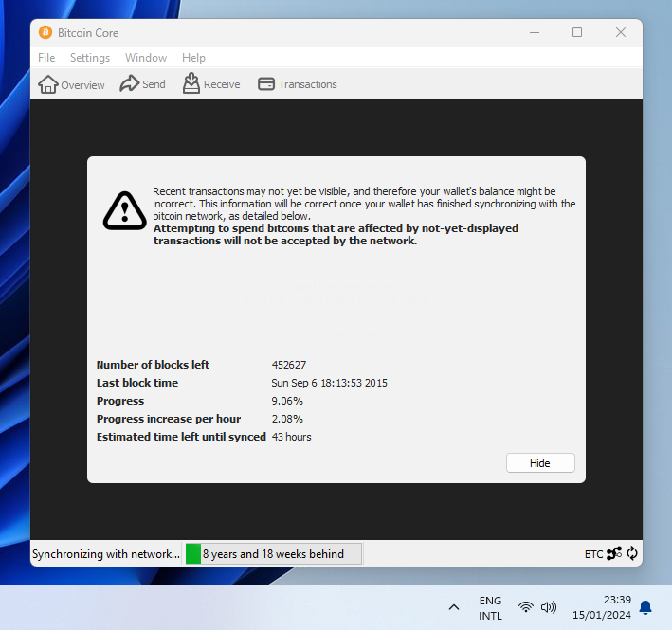The width and height of the screenshot is (672, 630).
Task: Open the Wi-Fi network tray icon
Action: coord(525,607)
